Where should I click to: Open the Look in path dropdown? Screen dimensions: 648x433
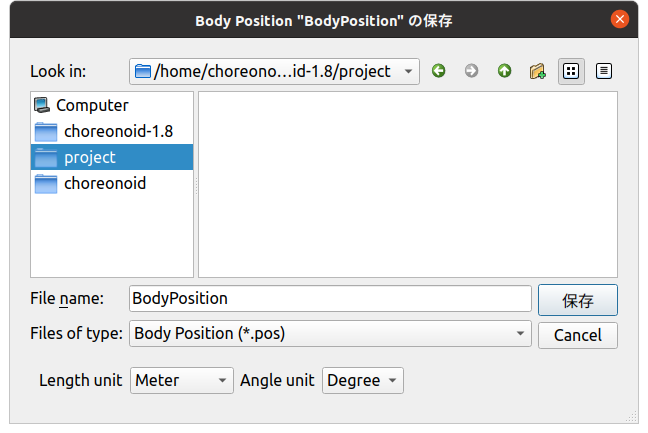pos(275,71)
